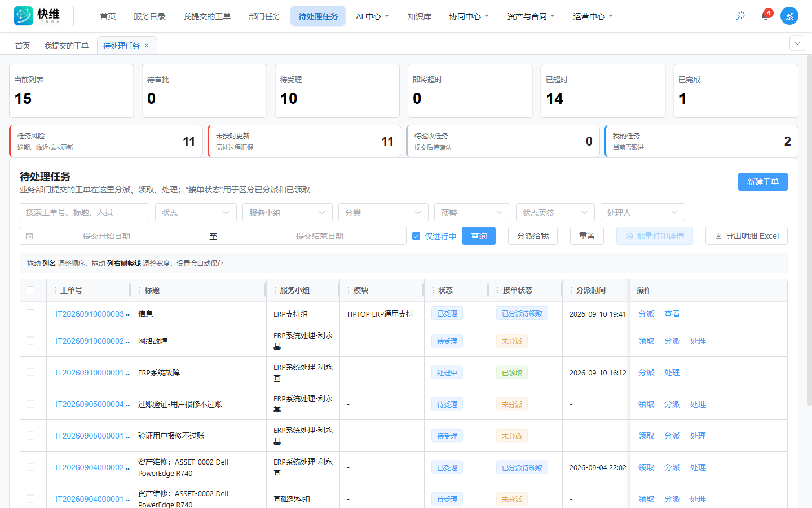This screenshot has width=812, height=508.
Task: Click the calendar icon in the date range field
Action: [x=29, y=236]
